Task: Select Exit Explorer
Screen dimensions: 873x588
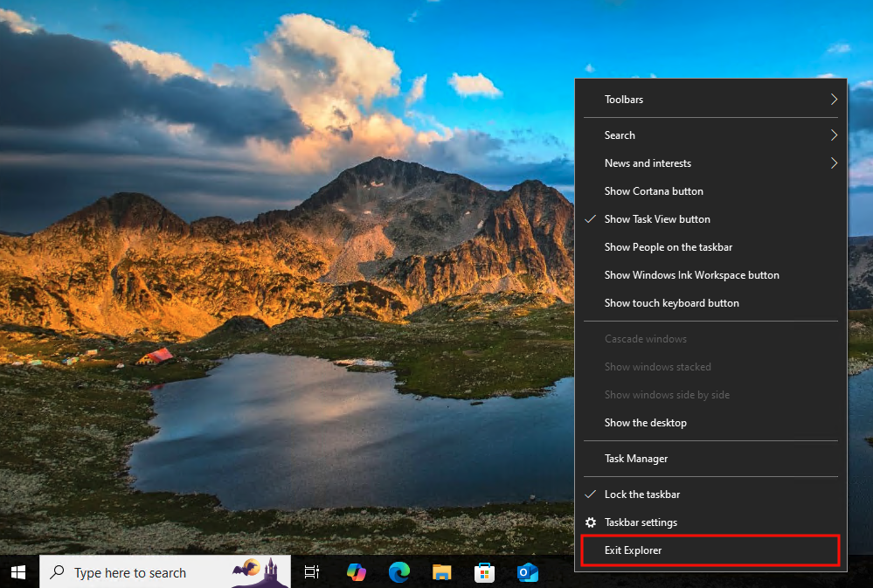Action: pos(631,550)
